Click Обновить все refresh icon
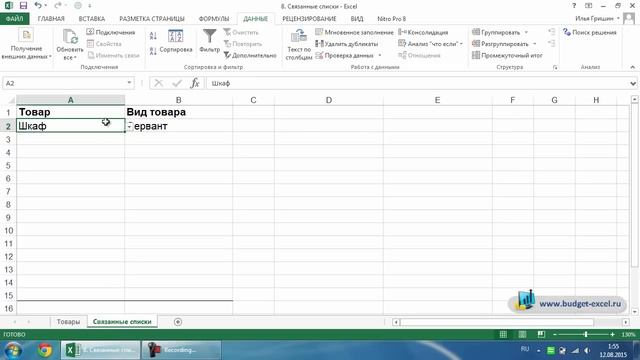The image size is (640, 360). tap(70, 37)
